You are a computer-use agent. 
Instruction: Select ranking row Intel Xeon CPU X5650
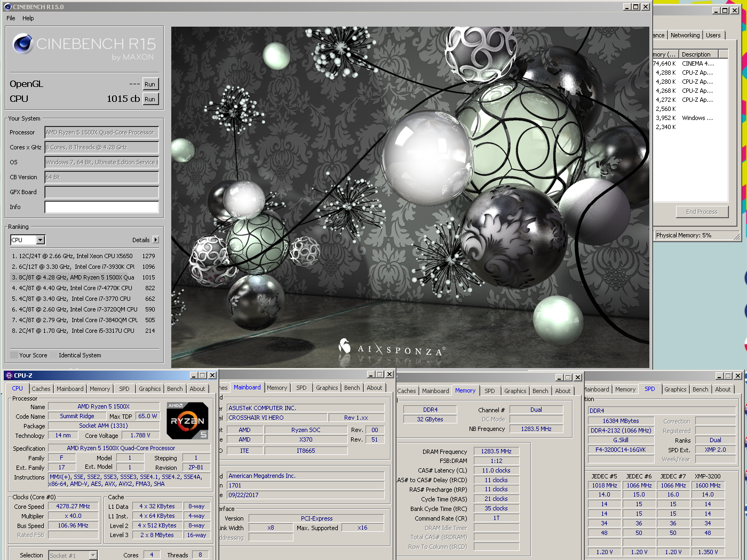83,256
